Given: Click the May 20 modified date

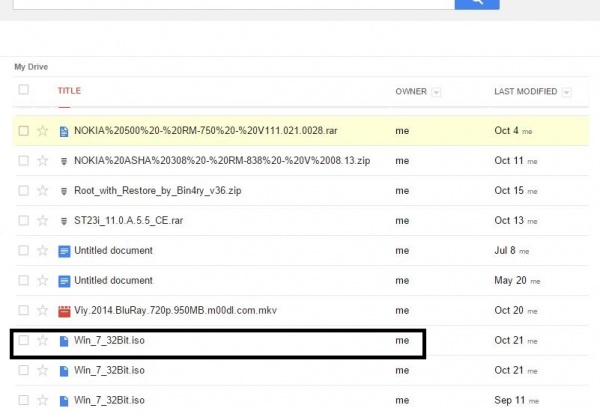Looking at the screenshot, I should pos(510,280).
